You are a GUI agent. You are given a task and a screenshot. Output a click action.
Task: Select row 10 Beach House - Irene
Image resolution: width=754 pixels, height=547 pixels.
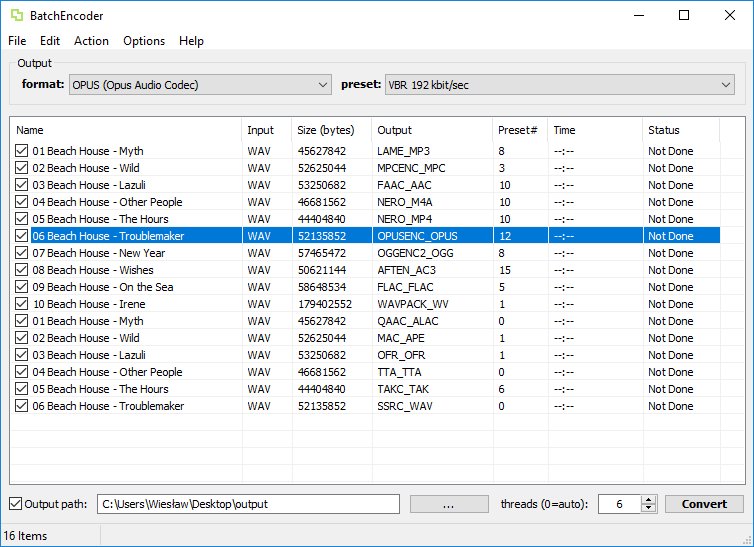click(365, 304)
